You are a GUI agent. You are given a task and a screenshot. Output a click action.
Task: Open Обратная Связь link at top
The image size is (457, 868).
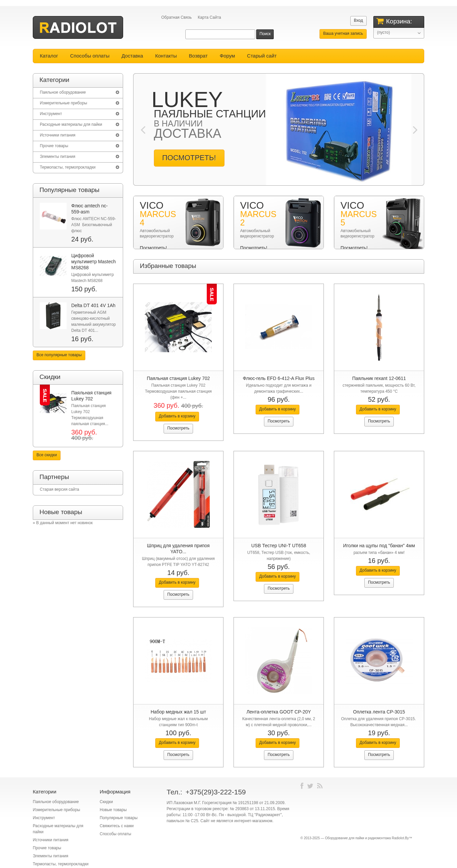(x=176, y=17)
